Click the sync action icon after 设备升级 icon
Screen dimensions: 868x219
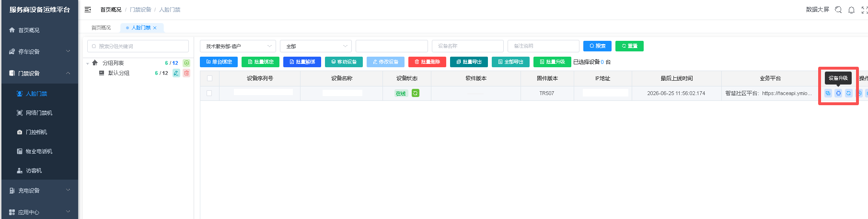click(848, 93)
